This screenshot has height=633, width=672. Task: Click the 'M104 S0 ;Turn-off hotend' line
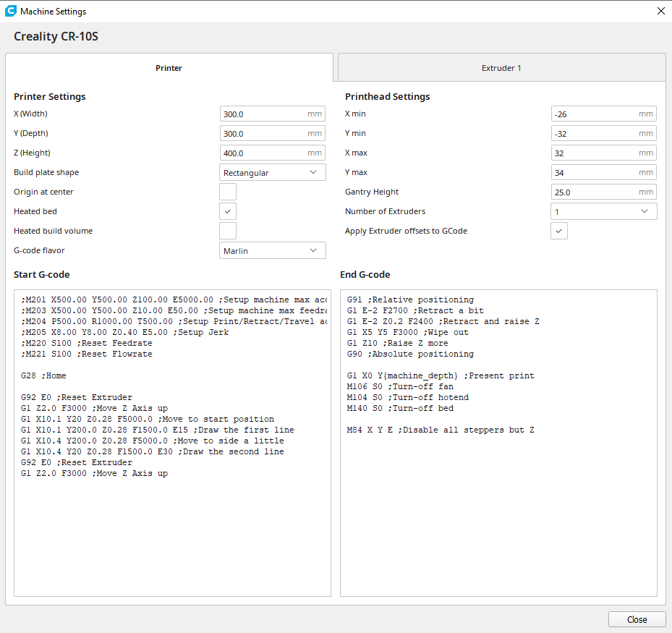tap(408, 397)
